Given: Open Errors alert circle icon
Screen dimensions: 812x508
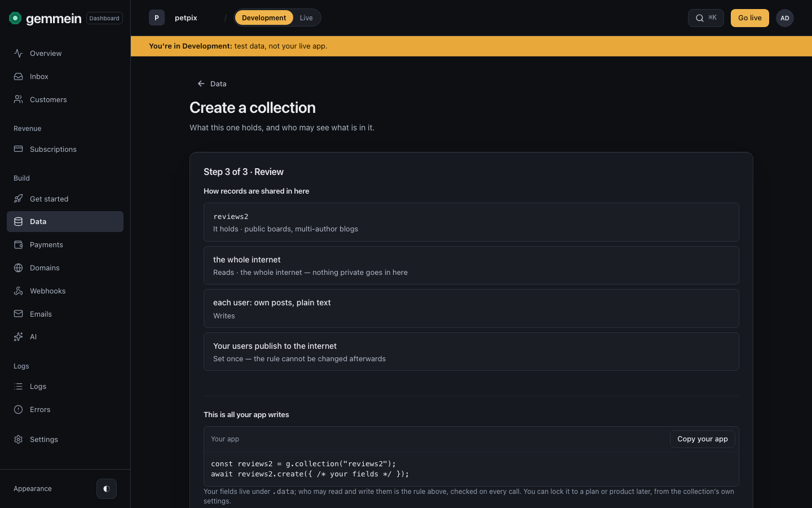Looking at the screenshot, I should point(19,409).
